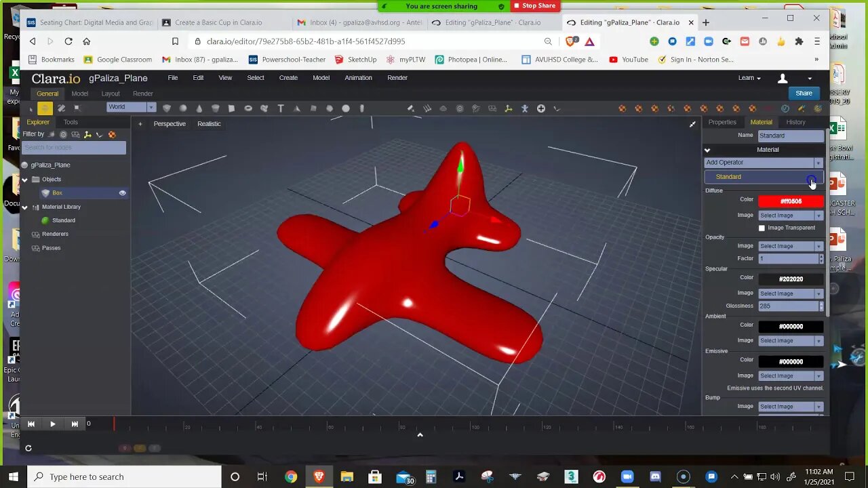868x488 pixels.
Task: Play the animation
Action: (x=52, y=424)
